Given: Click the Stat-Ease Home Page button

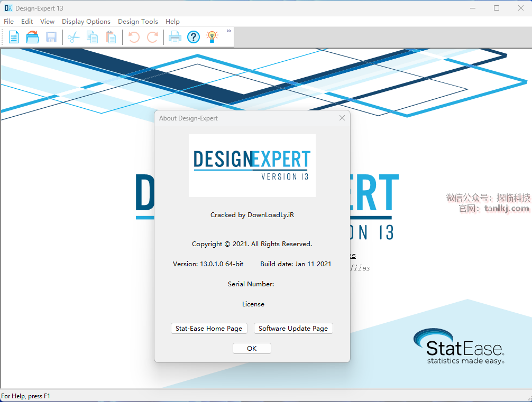Looking at the screenshot, I should tap(209, 329).
